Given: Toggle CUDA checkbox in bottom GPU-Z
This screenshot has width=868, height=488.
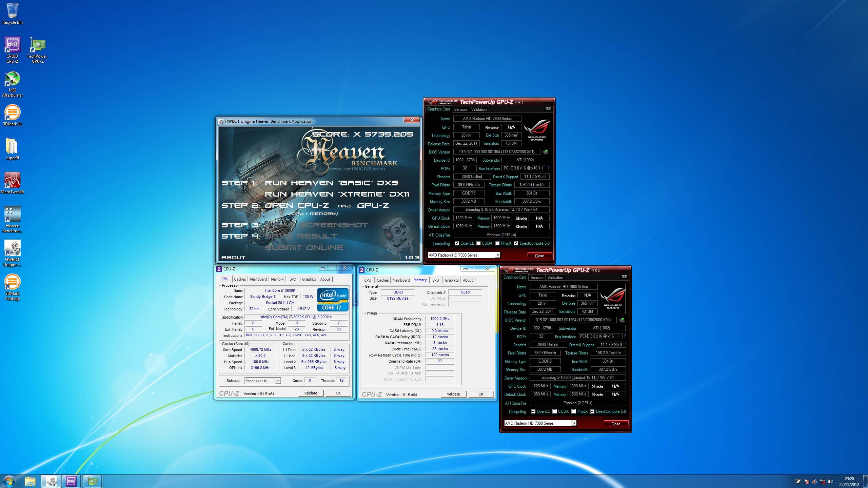Looking at the screenshot, I should 554,411.
